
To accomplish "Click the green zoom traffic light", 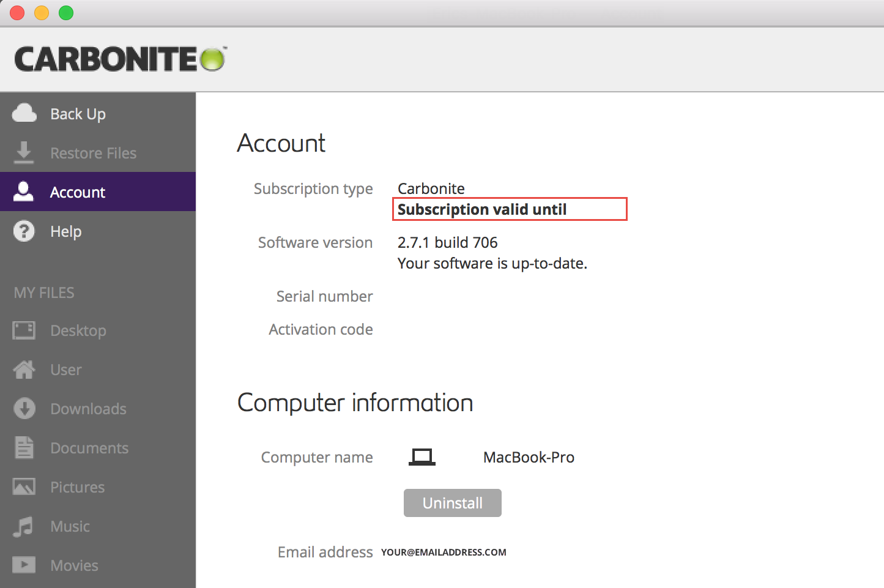I will tap(65, 12).
